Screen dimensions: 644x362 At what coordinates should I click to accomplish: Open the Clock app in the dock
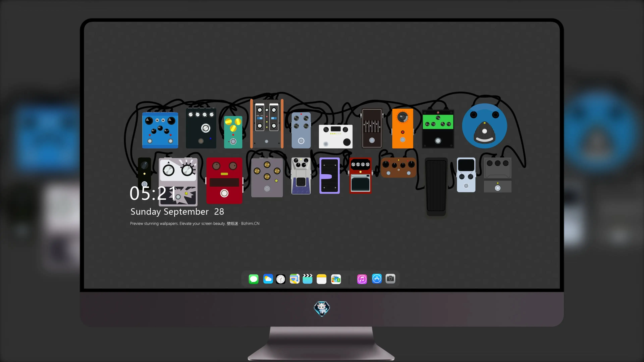[x=281, y=279]
